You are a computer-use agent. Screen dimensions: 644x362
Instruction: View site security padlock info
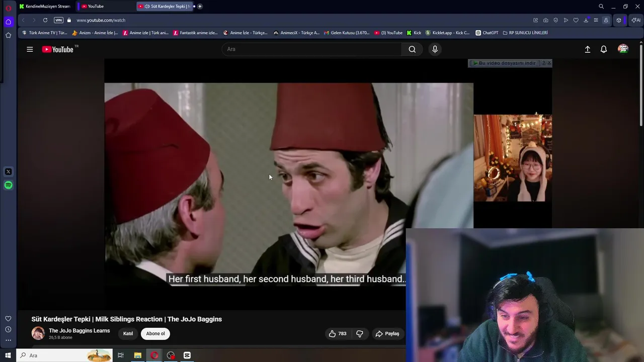[x=69, y=20]
